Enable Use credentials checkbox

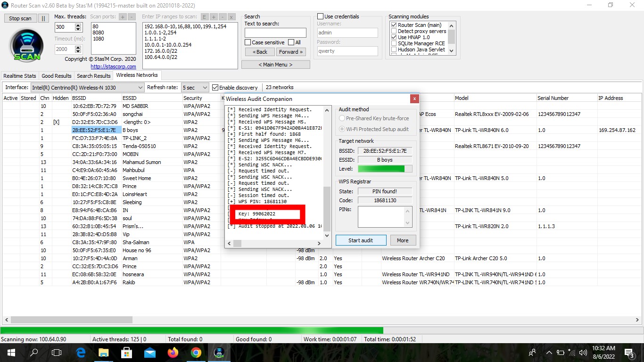[x=321, y=16]
